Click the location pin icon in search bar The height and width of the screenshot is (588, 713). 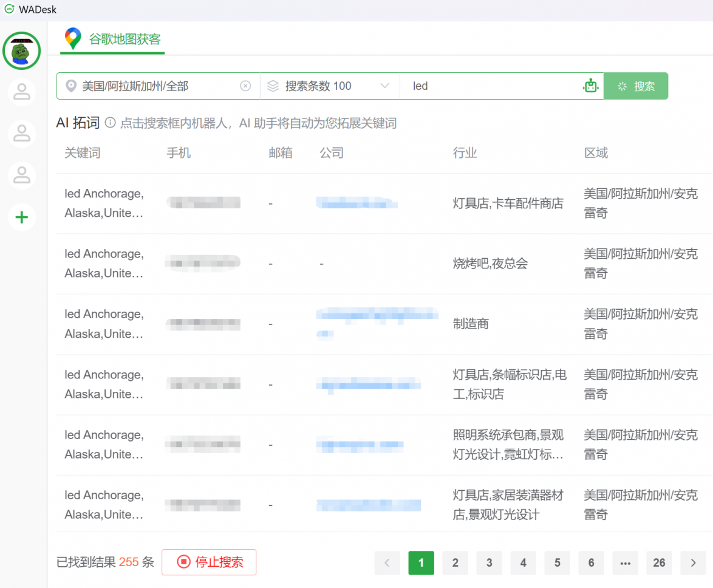tap(71, 86)
